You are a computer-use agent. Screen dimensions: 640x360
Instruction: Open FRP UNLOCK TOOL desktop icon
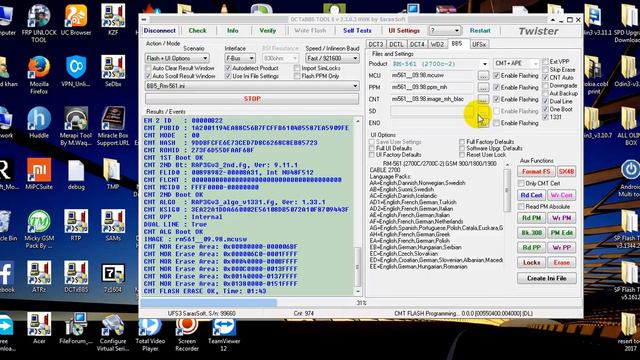(39, 23)
